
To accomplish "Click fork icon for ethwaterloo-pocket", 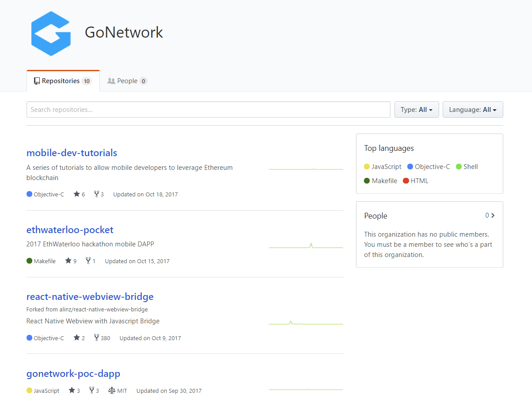I will pyautogui.click(x=88, y=261).
